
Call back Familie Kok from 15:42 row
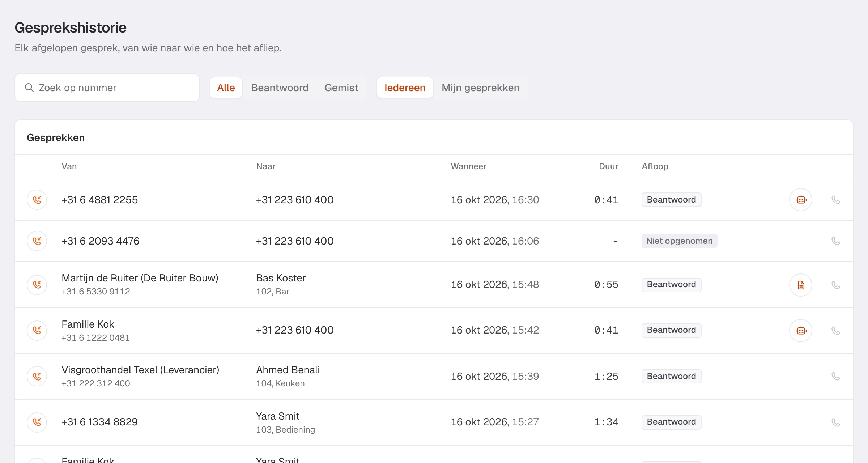[835, 331]
